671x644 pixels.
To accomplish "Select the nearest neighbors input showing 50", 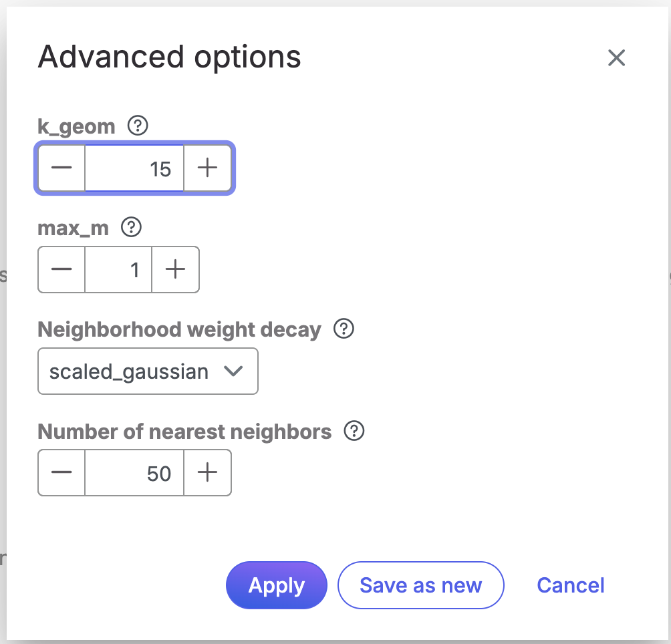I will pos(134,473).
